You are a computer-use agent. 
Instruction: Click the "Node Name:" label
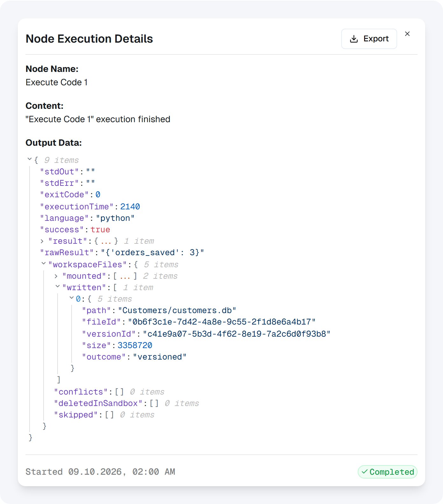click(52, 69)
